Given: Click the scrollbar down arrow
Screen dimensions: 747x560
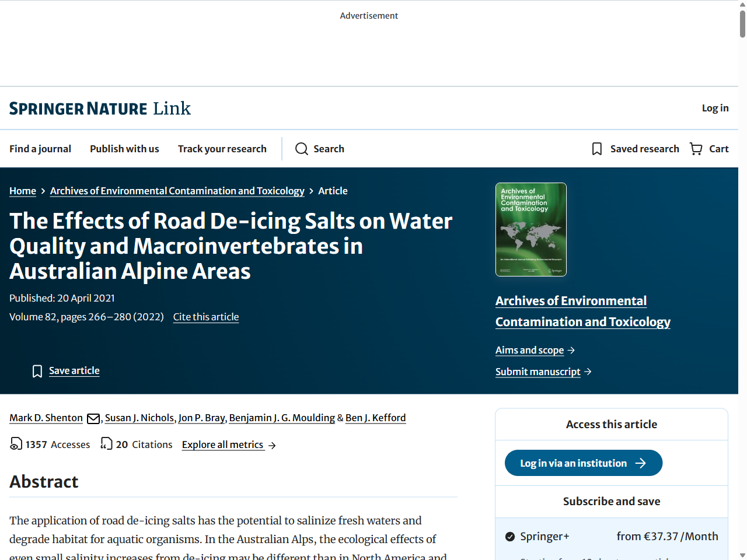Looking at the screenshot, I should (742, 555).
